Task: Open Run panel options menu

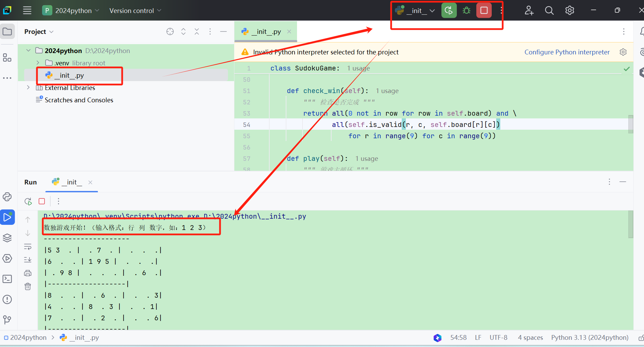Action: coord(609,182)
